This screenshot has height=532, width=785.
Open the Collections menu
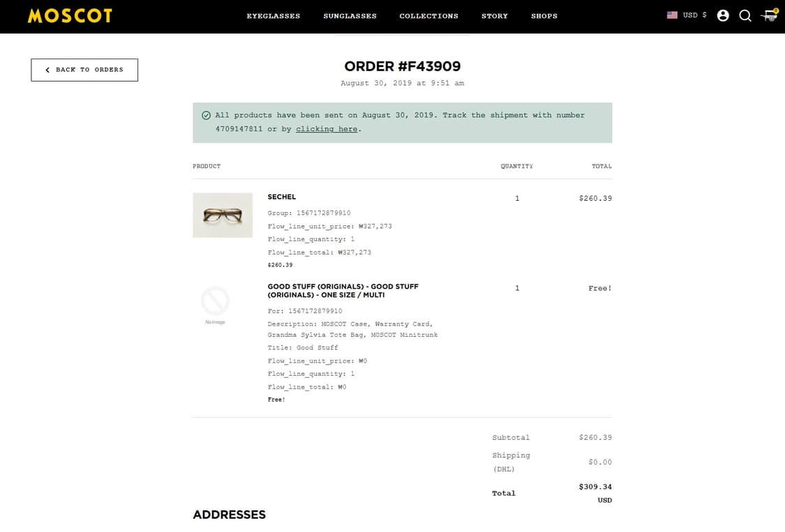point(428,16)
